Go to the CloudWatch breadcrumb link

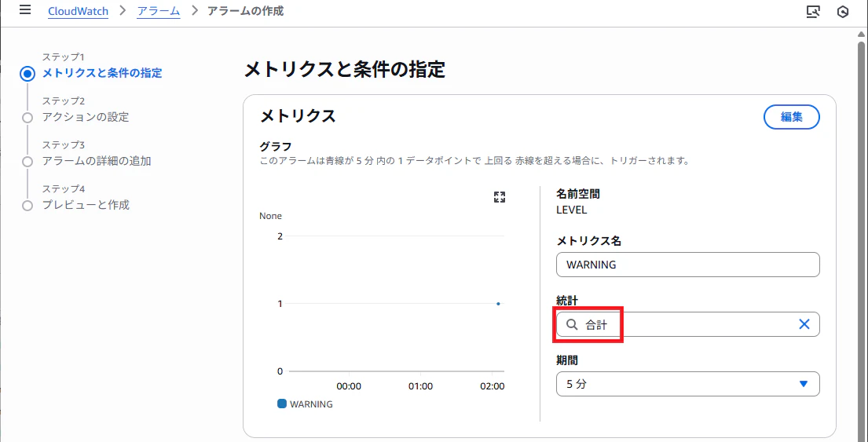tap(78, 11)
